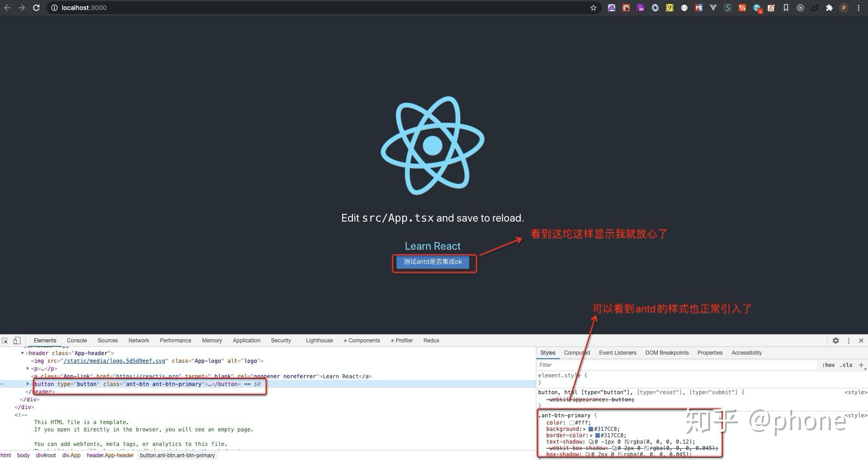Open the concentric circles extension
The width and height of the screenshot is (868, 460).
800,8
